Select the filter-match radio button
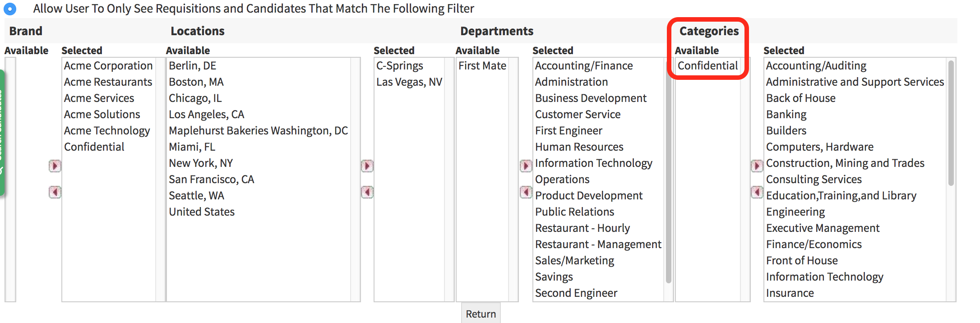980x323 pixels. 10,9
